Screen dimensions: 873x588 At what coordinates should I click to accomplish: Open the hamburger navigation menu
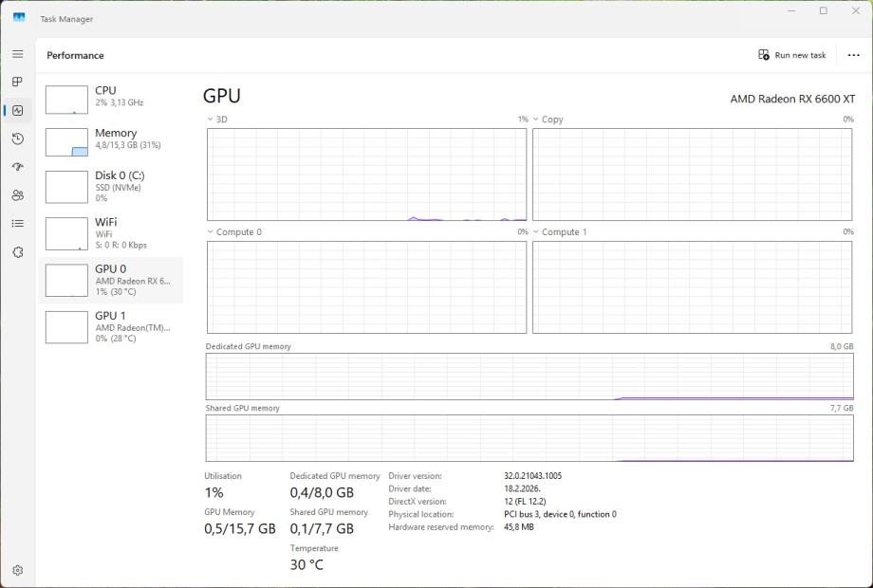click(x=17, y=54)
